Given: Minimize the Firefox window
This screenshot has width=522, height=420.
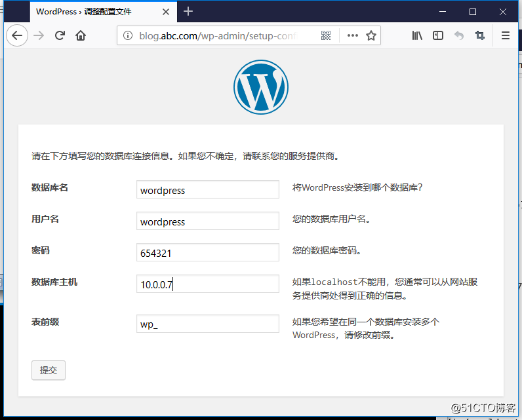Looking at the screenshot, I should 443,12.
